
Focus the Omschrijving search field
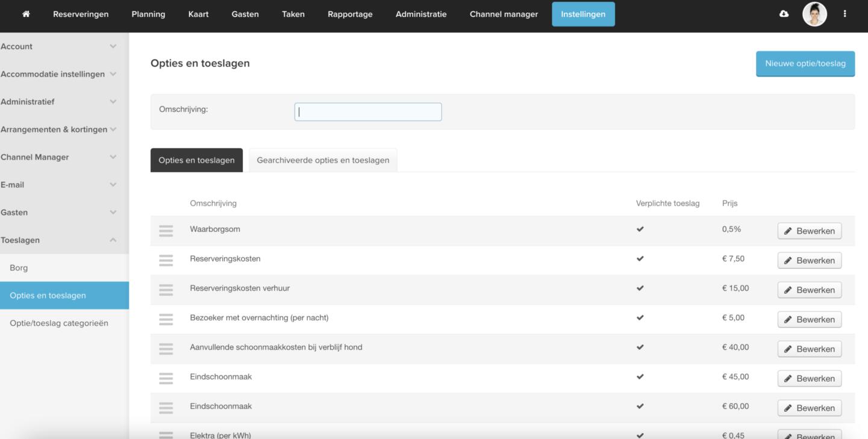coord(368,112)
